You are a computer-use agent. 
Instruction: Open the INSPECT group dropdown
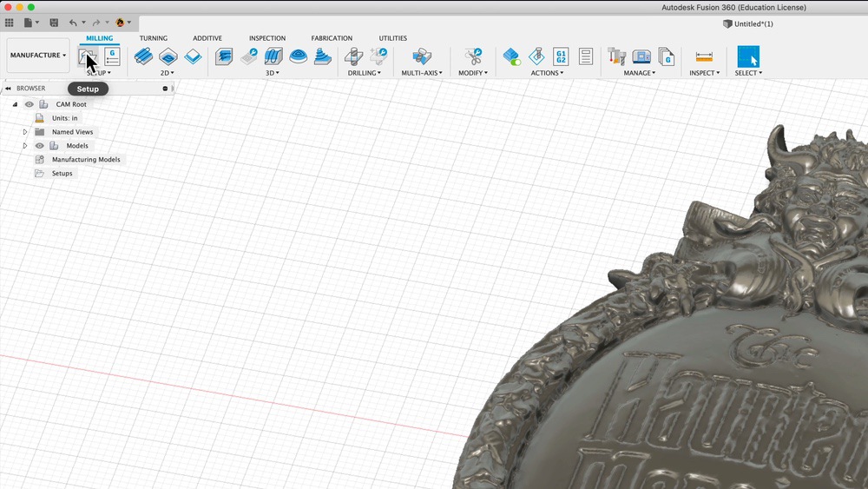point(705,73)
